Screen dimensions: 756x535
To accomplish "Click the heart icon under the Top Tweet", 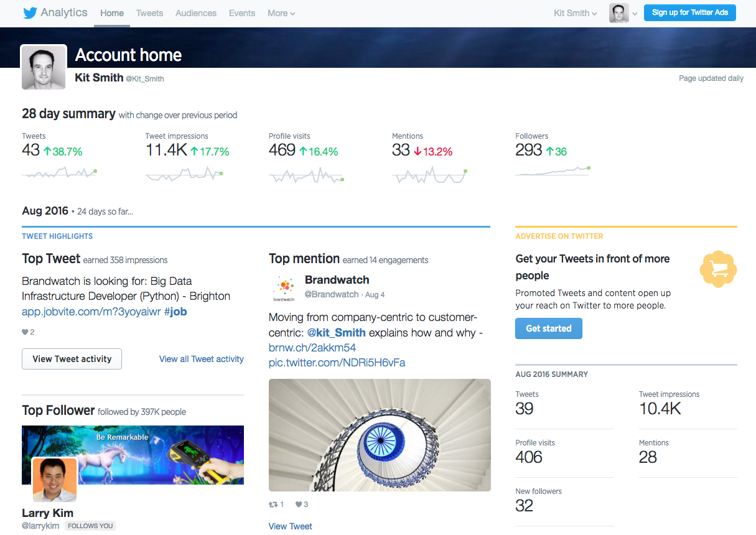I will tap(24, 332).
